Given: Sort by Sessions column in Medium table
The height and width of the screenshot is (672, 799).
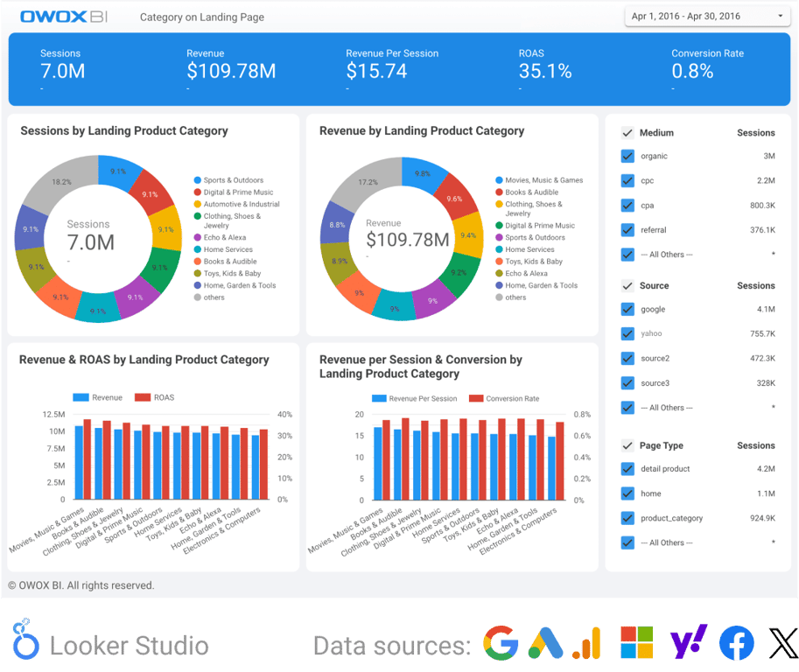Looking at the screenshot, I should [x=756, y=133].
